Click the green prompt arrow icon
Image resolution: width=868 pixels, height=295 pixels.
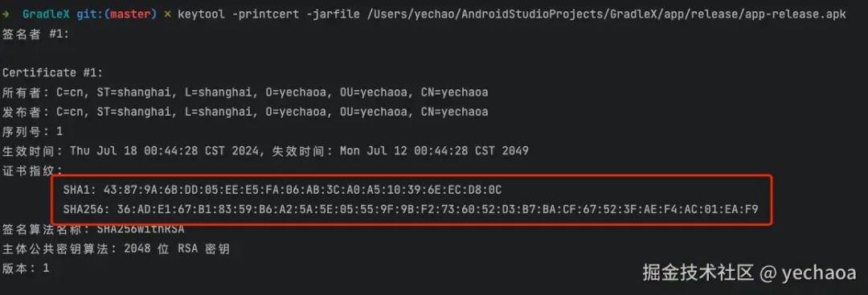point(6,14)
